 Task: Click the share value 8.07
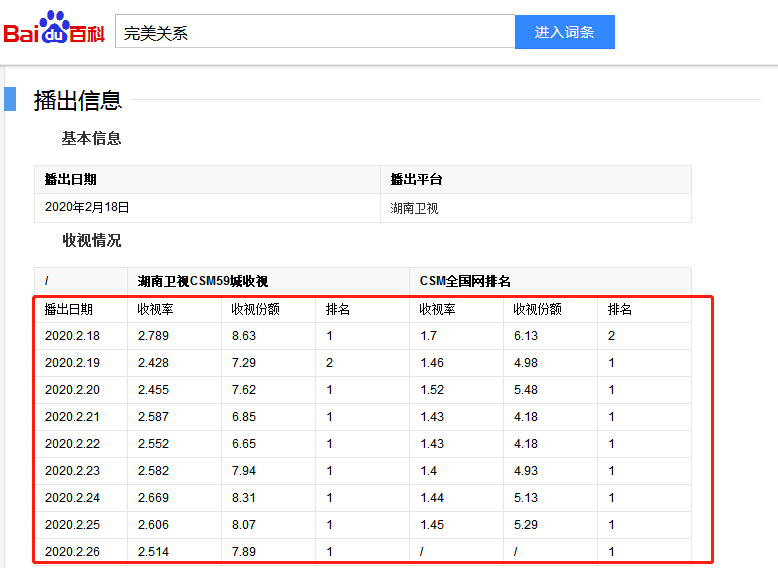point(244,525)
